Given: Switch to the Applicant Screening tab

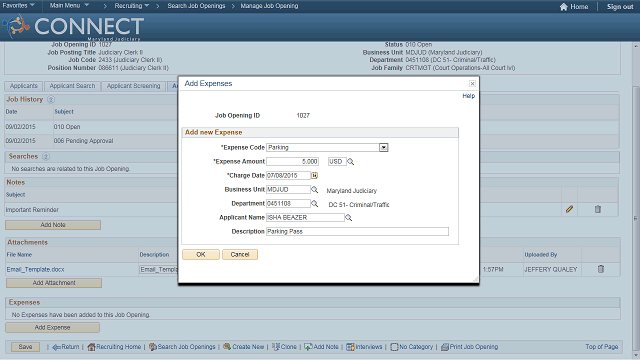Looking at the screenshot, I should 133,86.
